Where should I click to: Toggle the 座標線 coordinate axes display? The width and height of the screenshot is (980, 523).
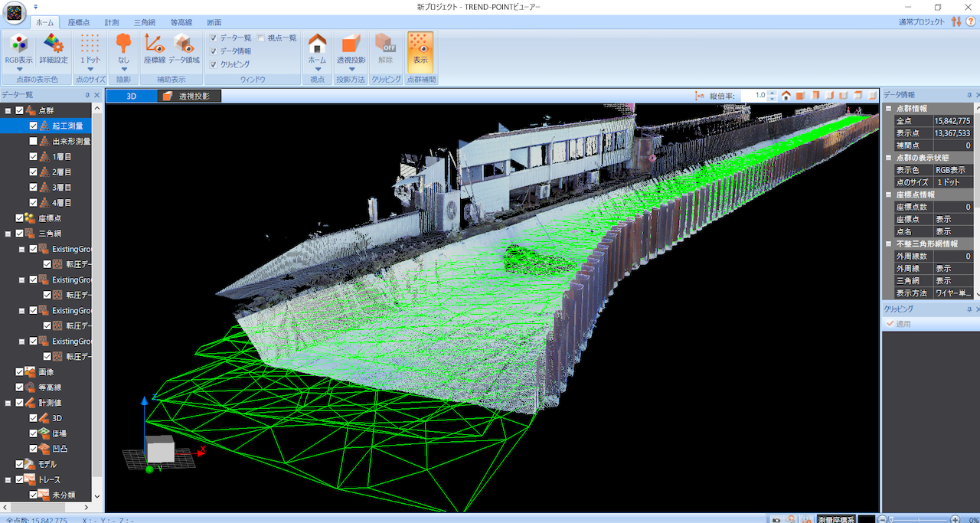point(155,50)
